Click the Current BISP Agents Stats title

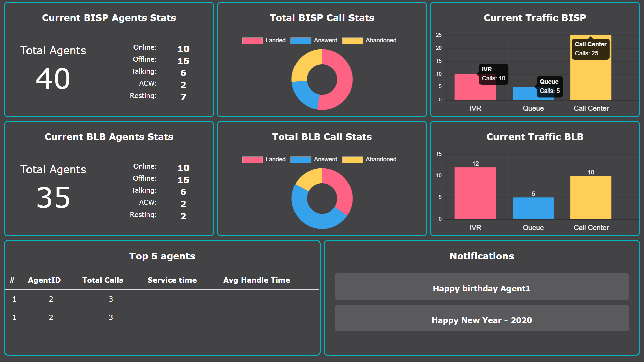point(109,18)
